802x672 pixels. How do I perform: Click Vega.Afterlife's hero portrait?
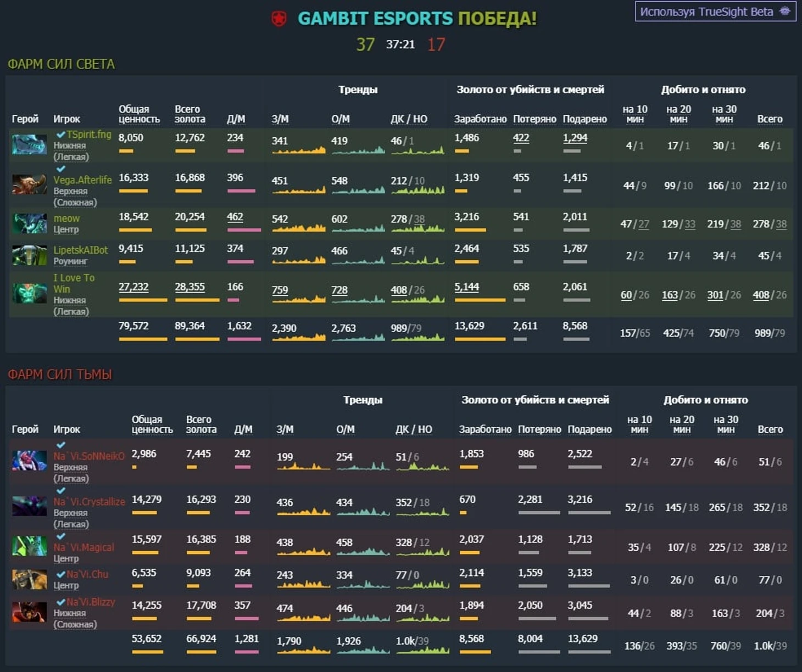click(x=29, y=184)
